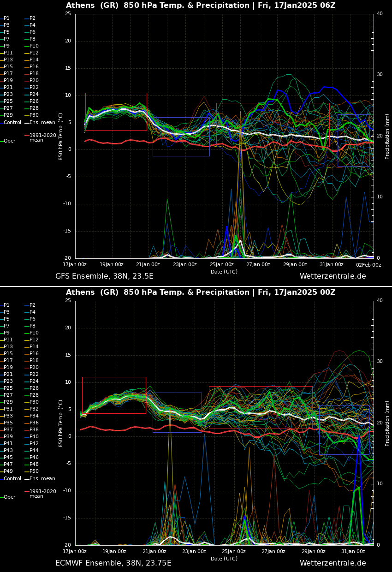Select legend entry P20 in the GFS legend
The image size is (392, 572).
click(32, 80)
